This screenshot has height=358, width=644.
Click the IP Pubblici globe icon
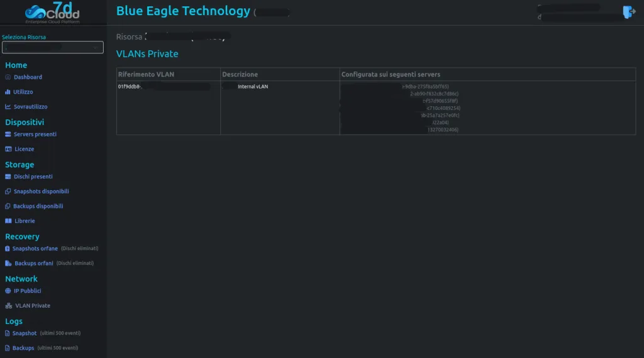(x=8, y=291)
